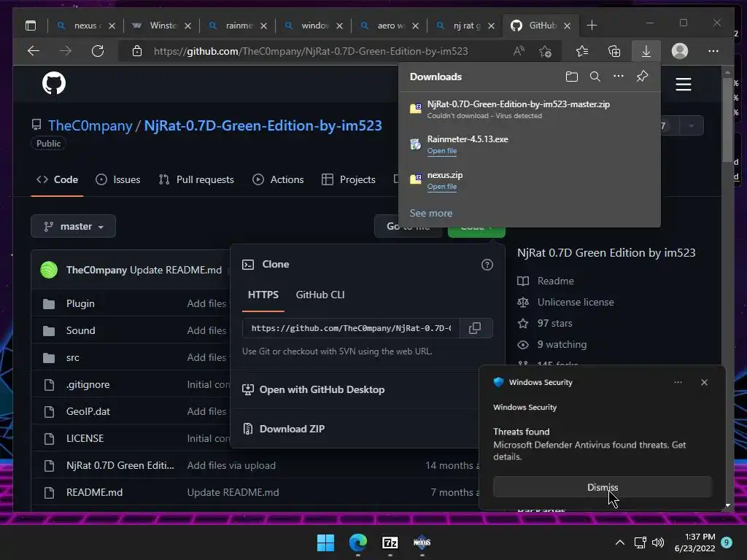The height and width of the screenshot is (560, 747).
Task: Open the Actions repository tab
Action: [278, 179]
